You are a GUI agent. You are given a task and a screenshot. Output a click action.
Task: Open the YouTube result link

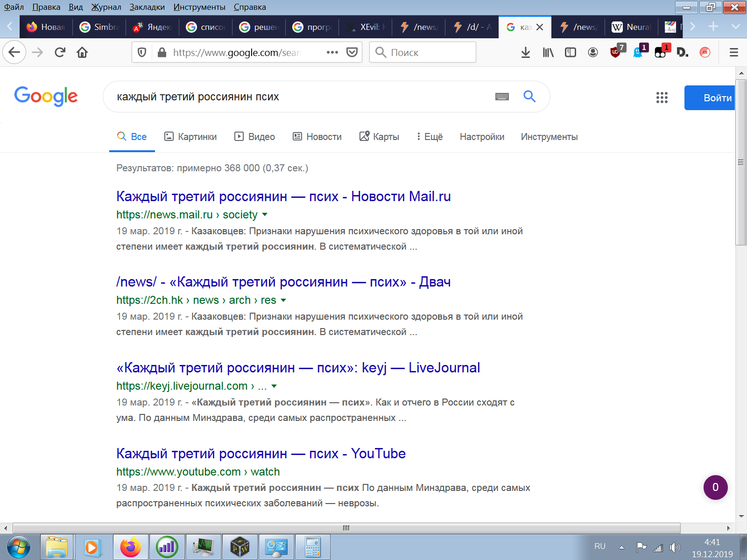click(261, 454)
